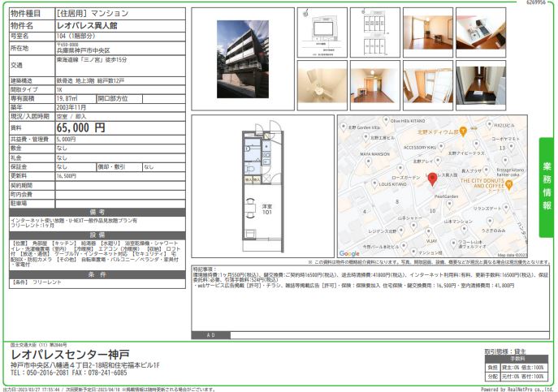
Task: Select the [住居用] マンション value
Action: click(x=93, y=14)
